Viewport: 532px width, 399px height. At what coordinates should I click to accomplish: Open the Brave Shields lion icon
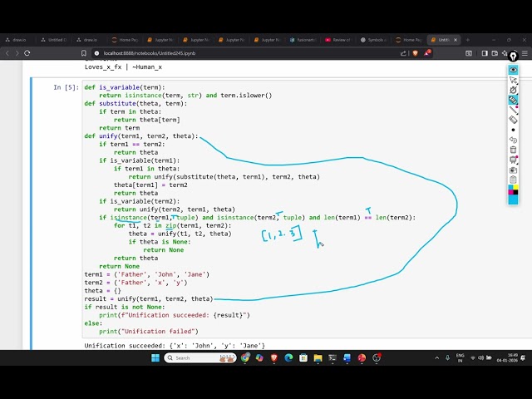[415, 53]
